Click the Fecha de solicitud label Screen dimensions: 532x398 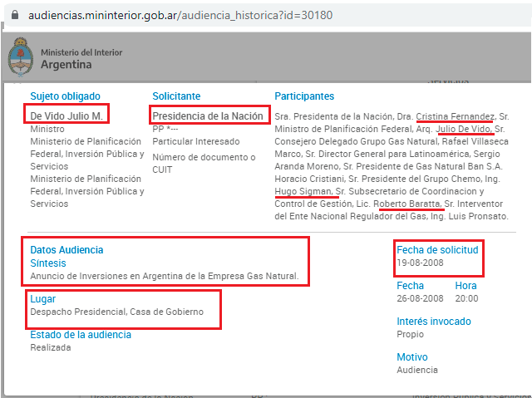[438, 250]
